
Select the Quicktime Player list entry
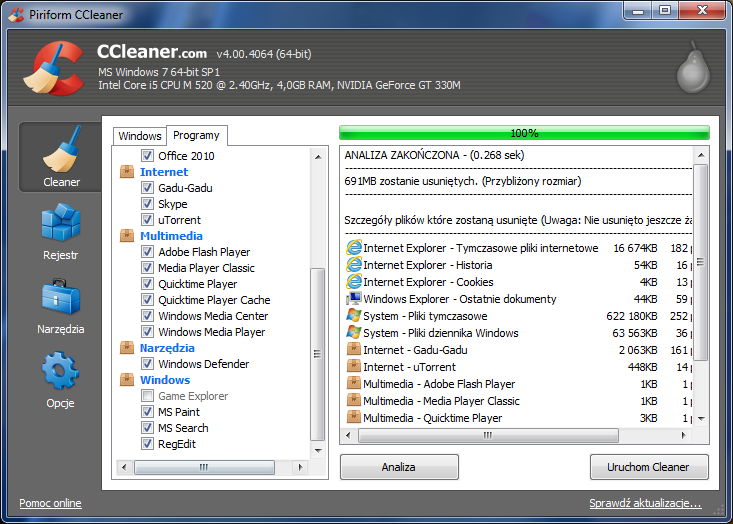198,284
